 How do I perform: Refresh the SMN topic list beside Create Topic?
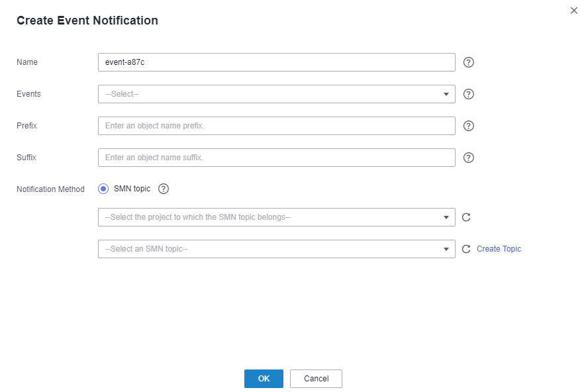coord(466,249)
